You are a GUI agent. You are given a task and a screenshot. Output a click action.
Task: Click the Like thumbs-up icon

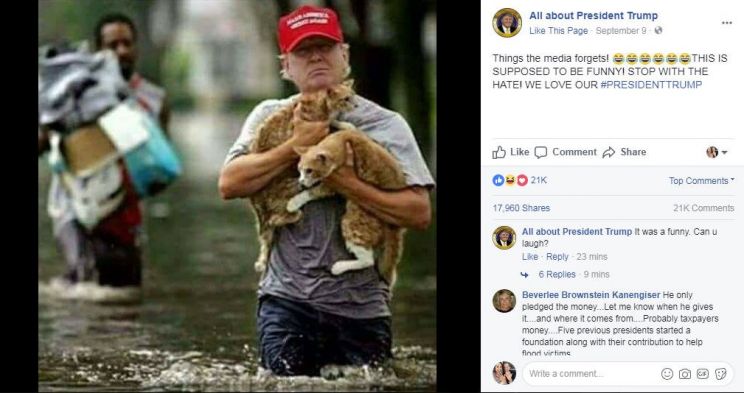coord(499,152)
